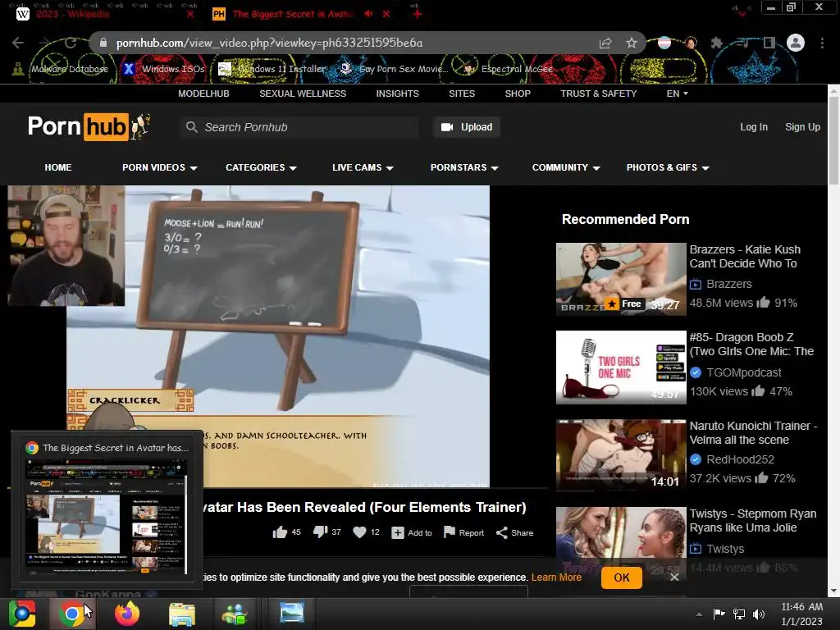Open the Windows 11 Installer bookmark
Image resolution: width=840 pixels, height=630 pixels.
[x=272, y=69]
